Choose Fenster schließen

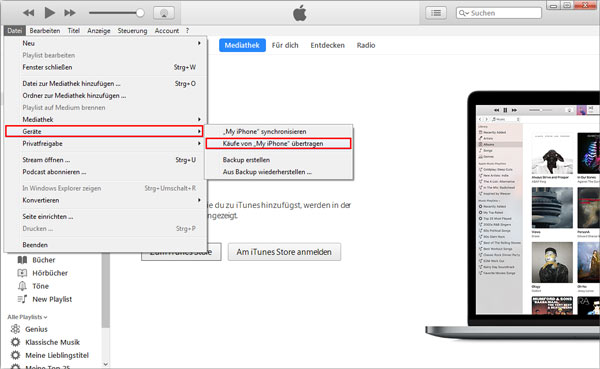pos(106,67)
